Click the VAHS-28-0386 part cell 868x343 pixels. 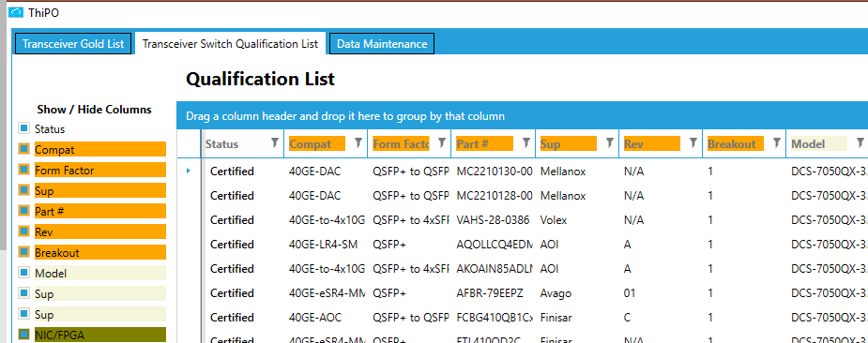pos(495,220)
